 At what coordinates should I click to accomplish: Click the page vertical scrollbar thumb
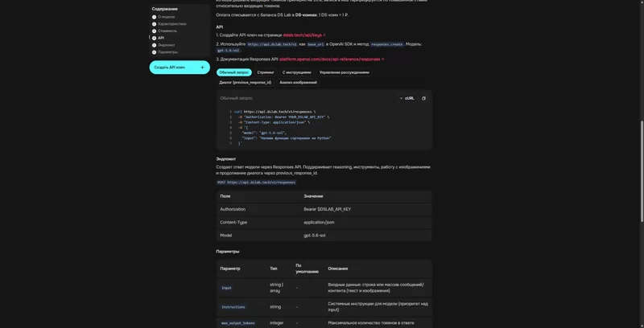642,171
